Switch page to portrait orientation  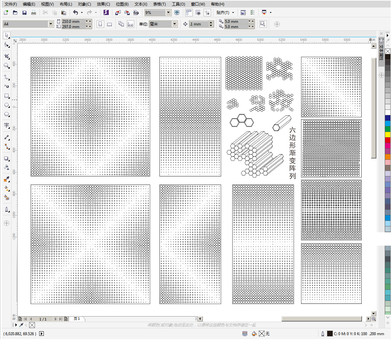(100, 24)
